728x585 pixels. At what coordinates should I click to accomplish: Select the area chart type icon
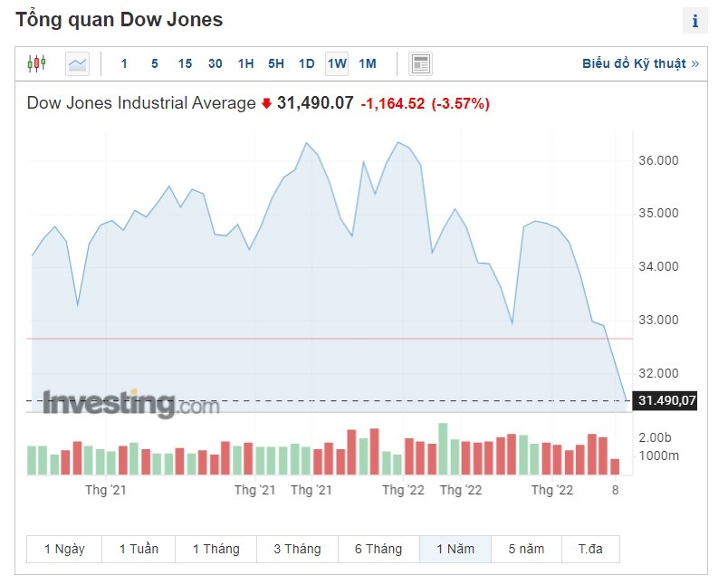[x=78, y=63]
